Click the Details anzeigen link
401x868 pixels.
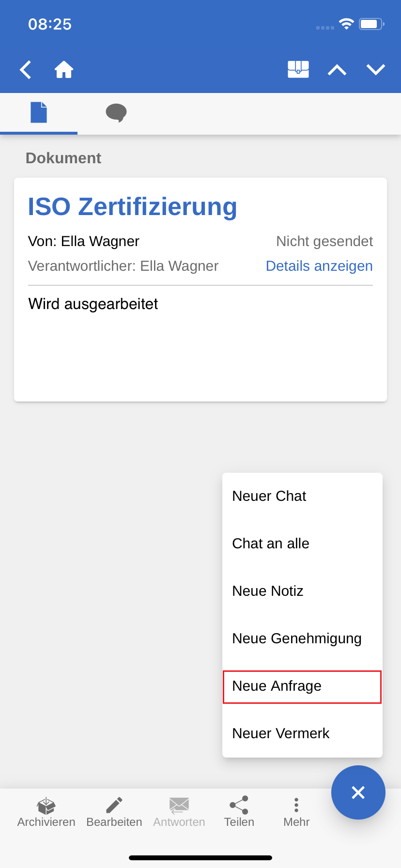(319, 266)
